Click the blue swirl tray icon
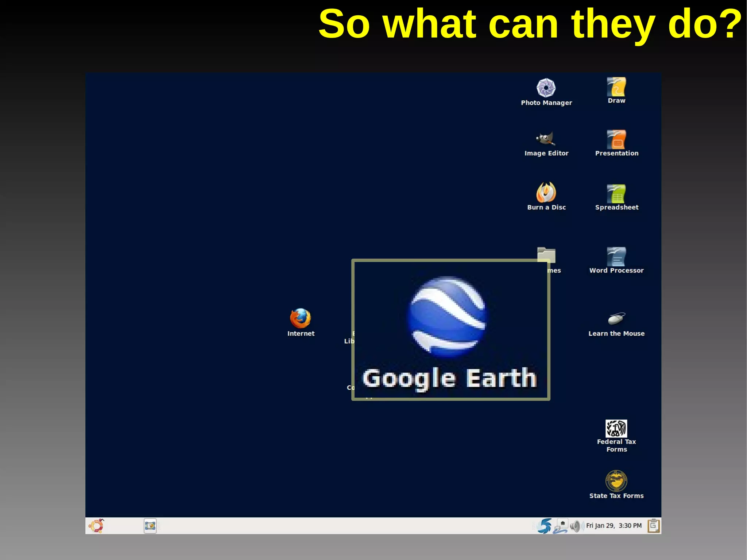This screenshot has height=560, width=747. click(545, 526)
